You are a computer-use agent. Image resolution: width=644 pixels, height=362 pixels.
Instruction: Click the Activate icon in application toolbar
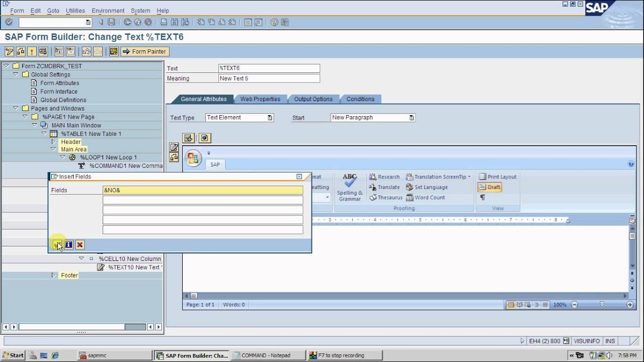coord(32,51)
